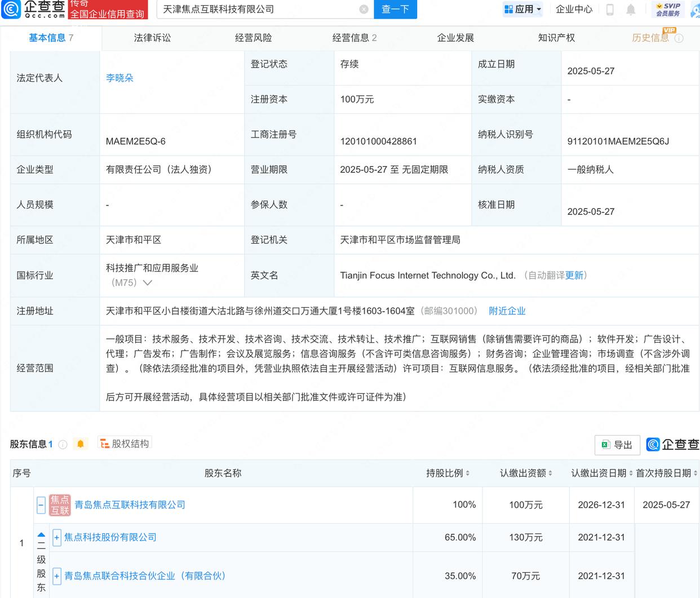
Task: Open legal representative 李晓朵 link
Action: (119, 78)
